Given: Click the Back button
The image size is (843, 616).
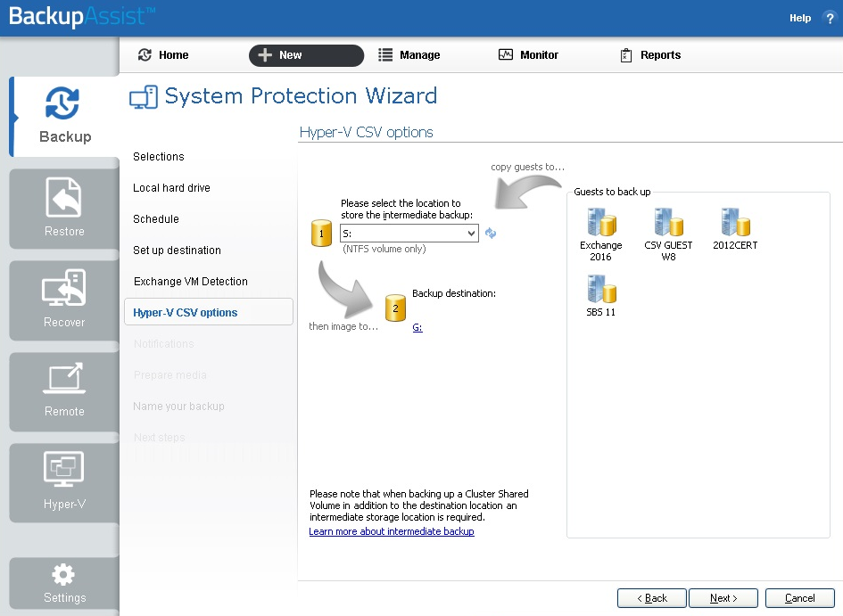Looking at the screenshot, I should tap(651, 598).
